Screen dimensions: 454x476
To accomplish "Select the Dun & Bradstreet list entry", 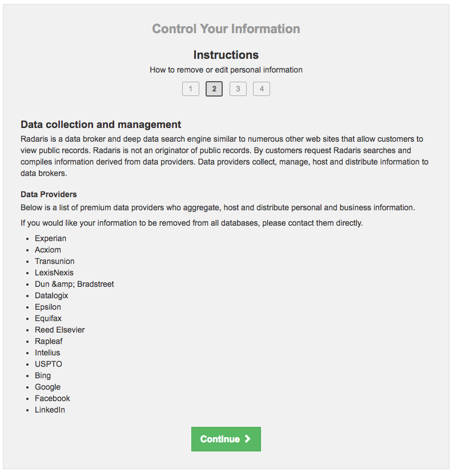I will (x=74, y=284).
